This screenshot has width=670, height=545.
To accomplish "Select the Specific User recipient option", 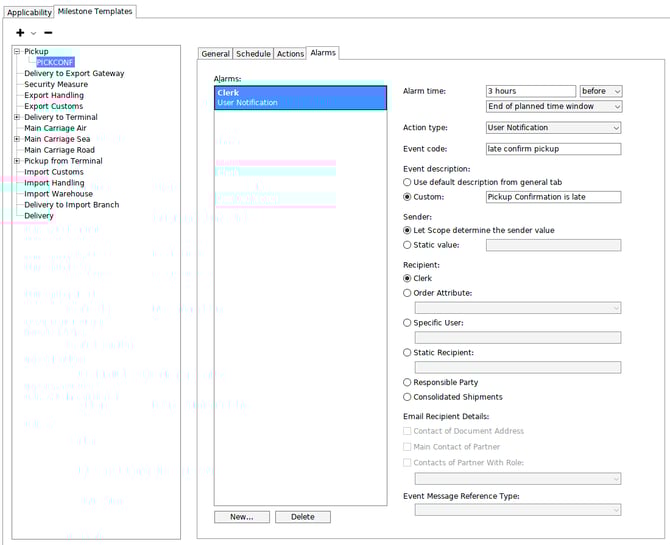I will click(x=407, y=323).
